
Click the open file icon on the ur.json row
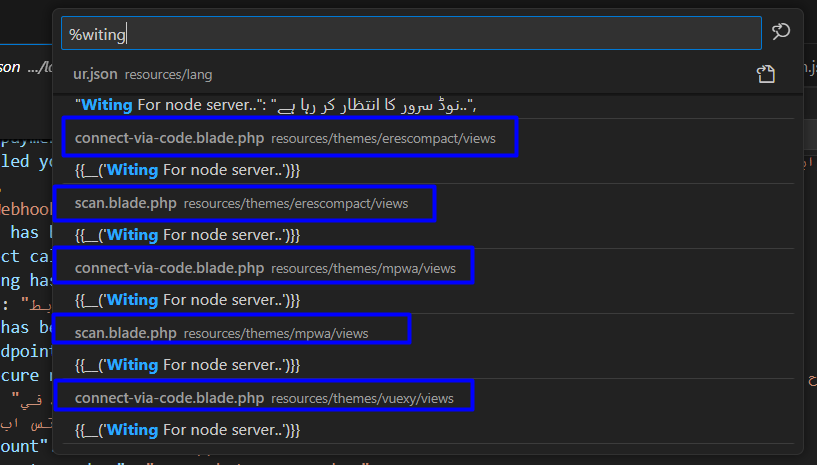point(765,74)
